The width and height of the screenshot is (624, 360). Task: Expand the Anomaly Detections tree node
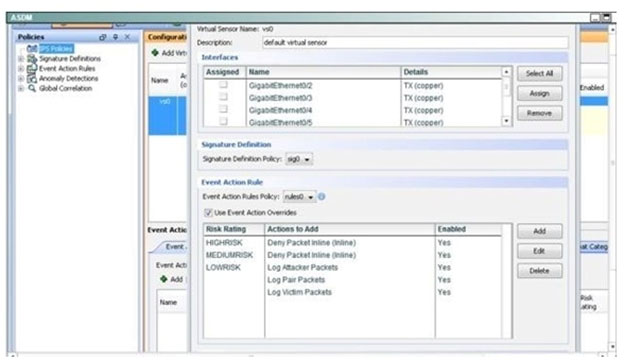tap(21, 78)
